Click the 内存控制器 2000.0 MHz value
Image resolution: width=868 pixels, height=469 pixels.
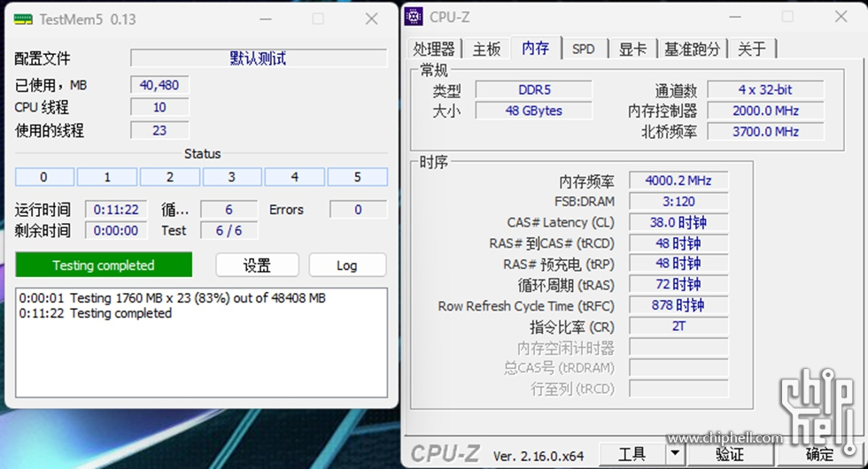pyautogui.click(x=765, y=111)
